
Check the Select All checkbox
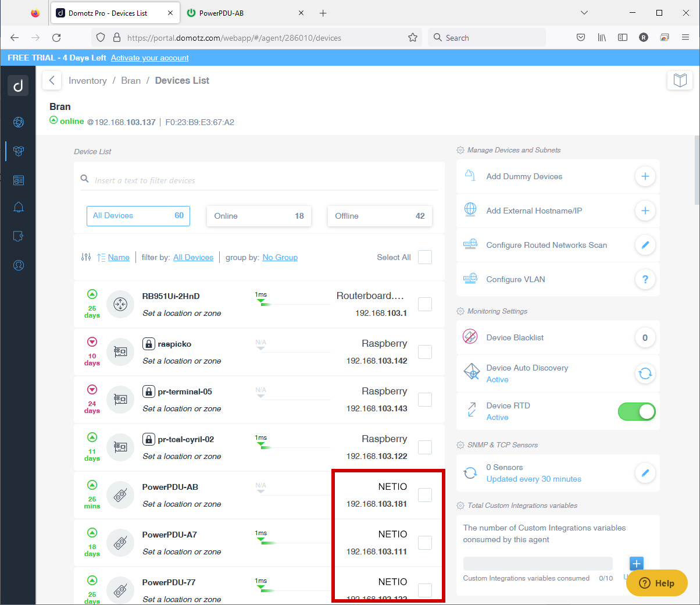[x=425, y=257]
